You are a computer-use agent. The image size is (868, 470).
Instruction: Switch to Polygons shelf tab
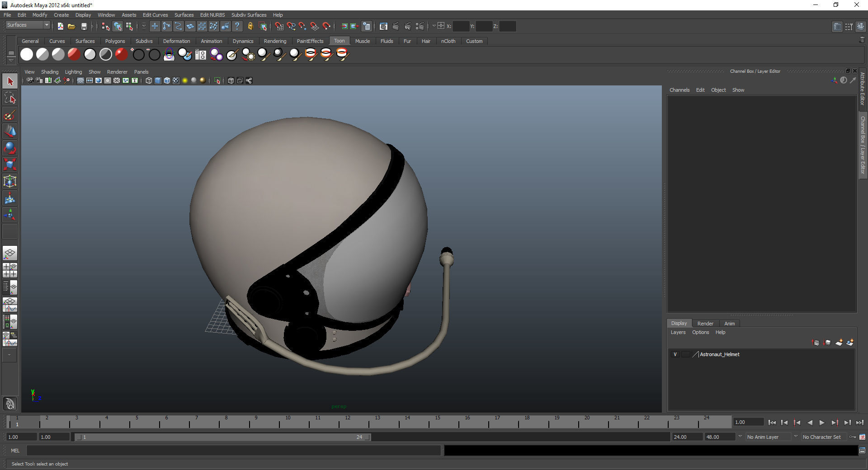115,41
